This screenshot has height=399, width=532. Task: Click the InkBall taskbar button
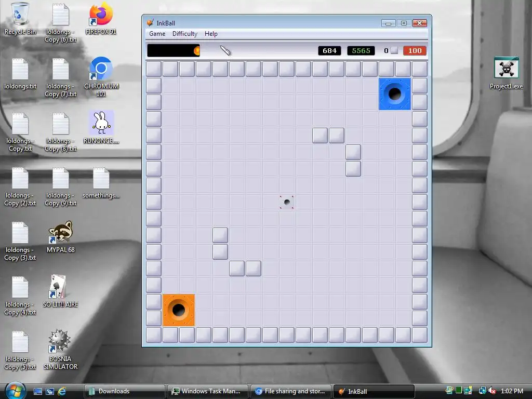374,391
